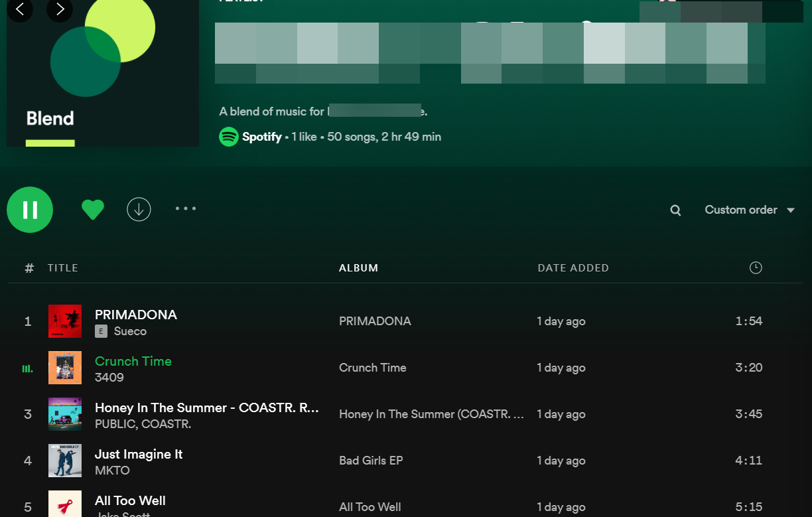Open artist Sueco
This screenshot has height=517, width=812.
pyautogui.click(x=130, y=331)
